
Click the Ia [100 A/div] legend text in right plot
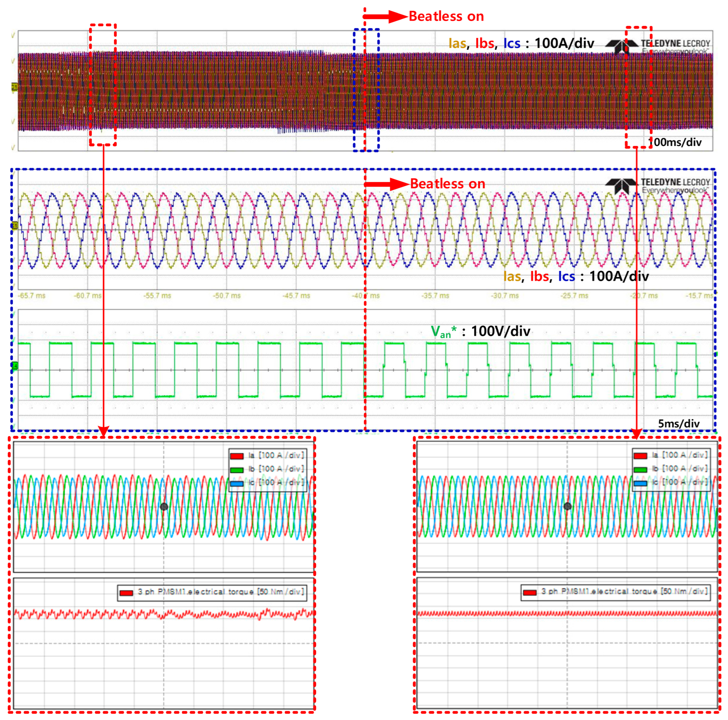point(679,455)
